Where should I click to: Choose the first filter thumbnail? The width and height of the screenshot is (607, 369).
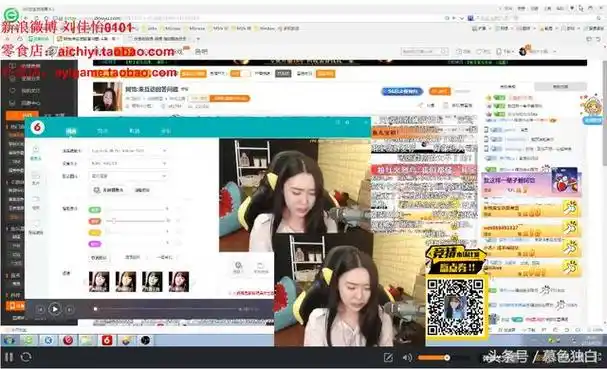(x=99, y=281)
